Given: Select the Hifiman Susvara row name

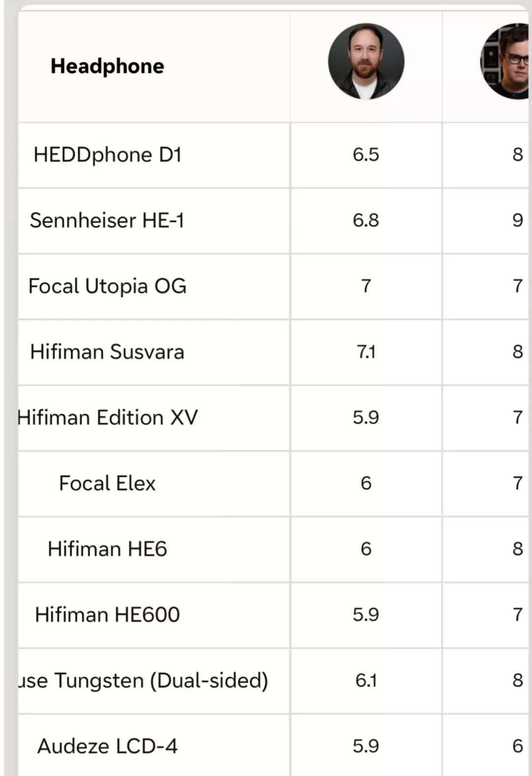Looking at the screenshot, I should pyautogui.click(x=107, y=352).
